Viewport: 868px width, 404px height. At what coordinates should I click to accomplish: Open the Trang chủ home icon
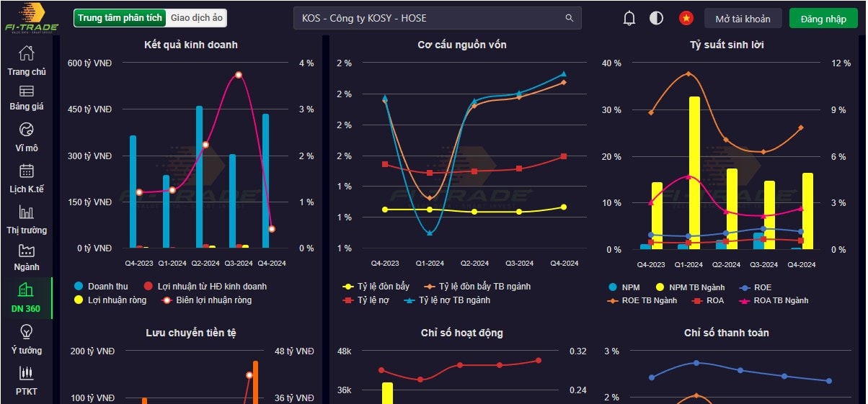[x=27, y=53]
